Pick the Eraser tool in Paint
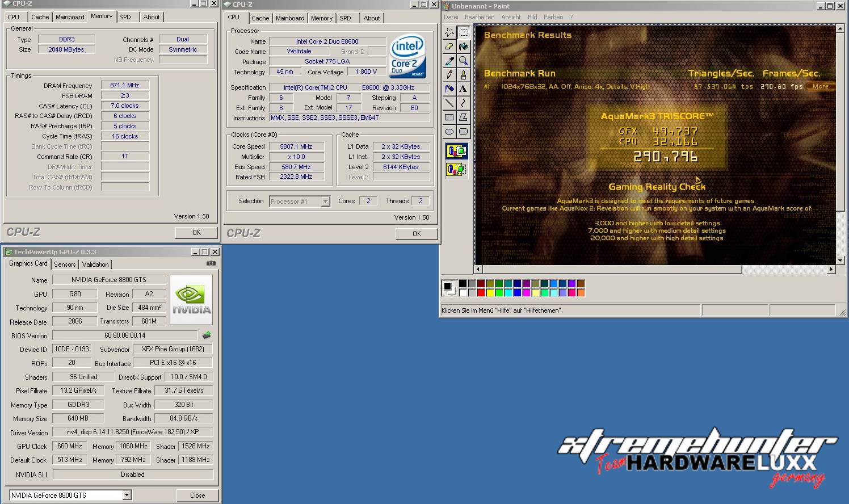Viewport: 849px width, 504px height. tap(449, 47)
